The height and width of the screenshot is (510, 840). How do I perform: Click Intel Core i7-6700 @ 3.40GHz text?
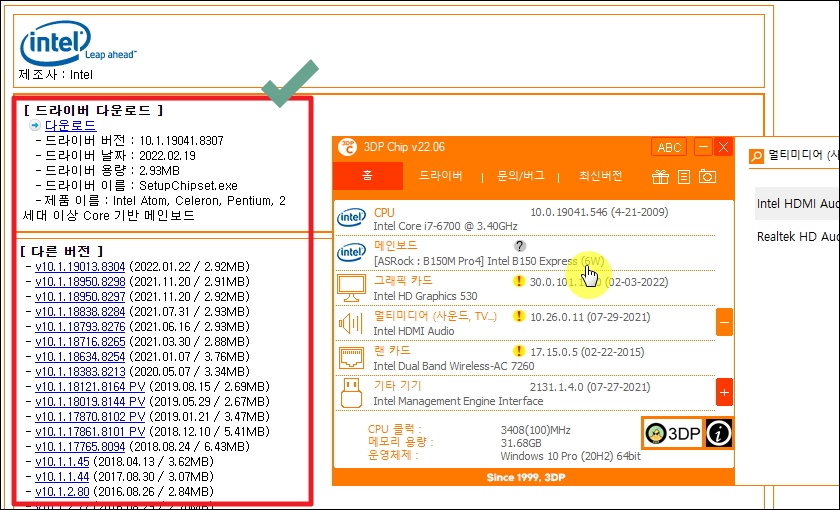pyautogui.click(x=445, y=226)
